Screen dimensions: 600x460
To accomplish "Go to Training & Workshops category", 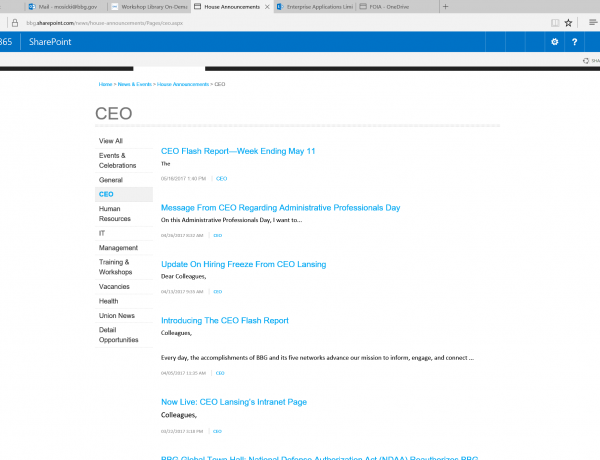I will pos(115,266).
